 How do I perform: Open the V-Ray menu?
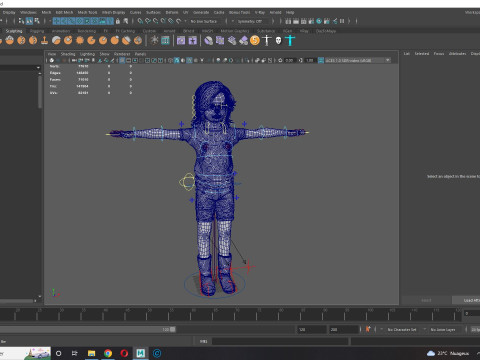point(260,12)
